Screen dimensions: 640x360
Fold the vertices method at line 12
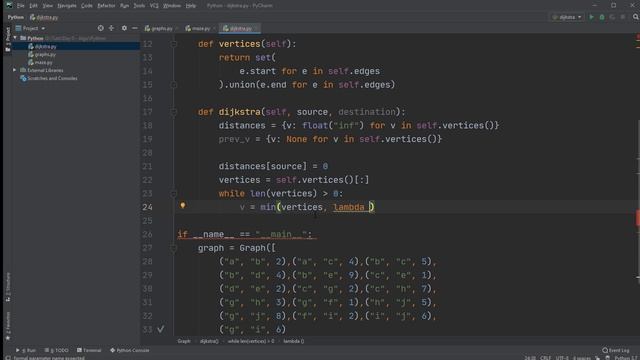point(173,44)
